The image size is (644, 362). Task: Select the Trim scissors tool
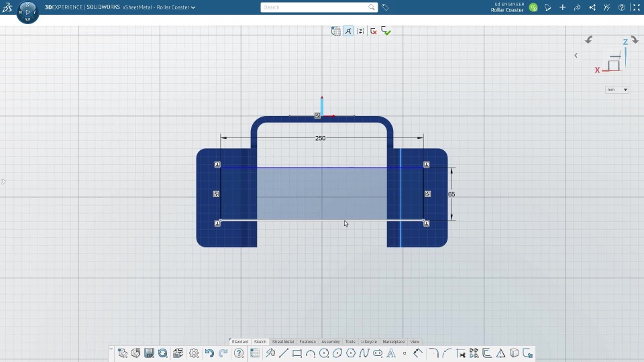pyautogui.click(x=461, y=353)
